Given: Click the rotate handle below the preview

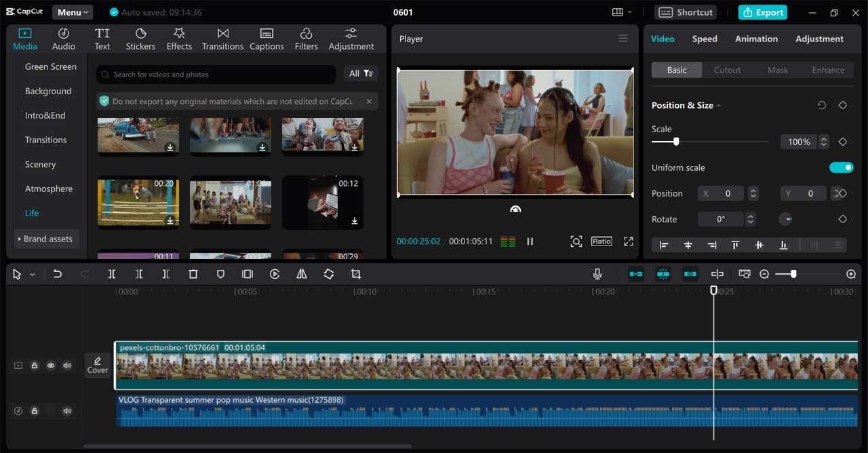Looking at the screenshot, I should coord(515,210).
